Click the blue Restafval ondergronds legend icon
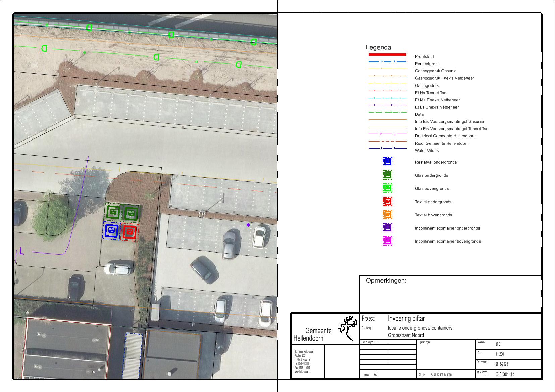This screenshot has height=392, width=555. [387, 162]
